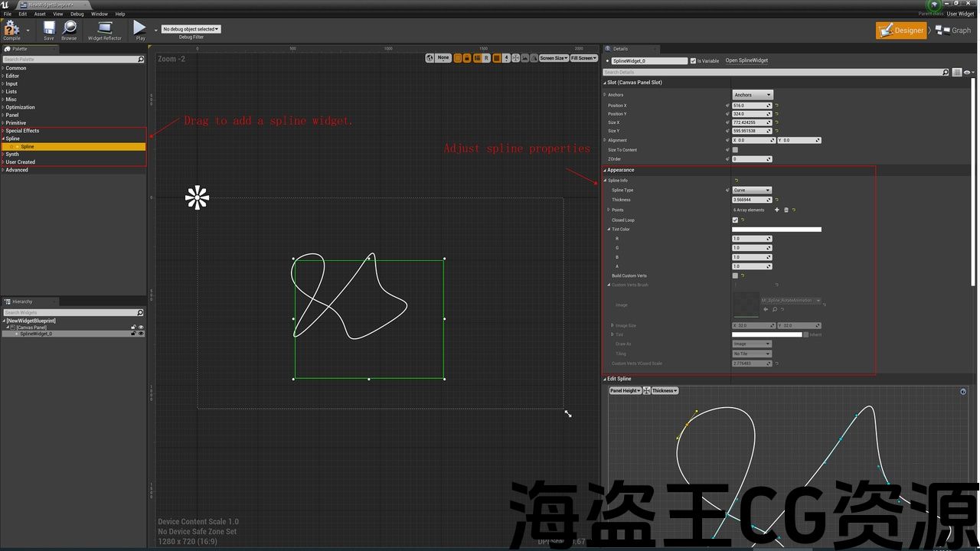Click the Search Palette input field

pos(69,59)
